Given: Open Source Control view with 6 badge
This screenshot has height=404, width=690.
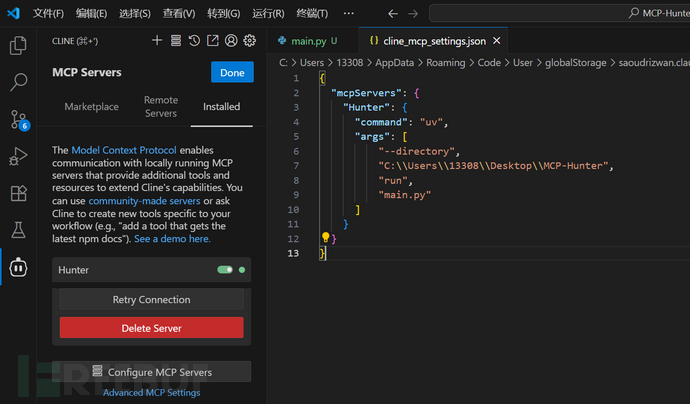Looking at the screenshot, I should coord(19,120).
